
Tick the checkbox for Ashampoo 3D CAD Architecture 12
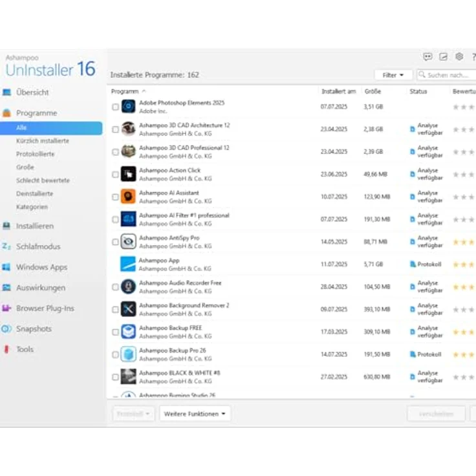point(115,129)
